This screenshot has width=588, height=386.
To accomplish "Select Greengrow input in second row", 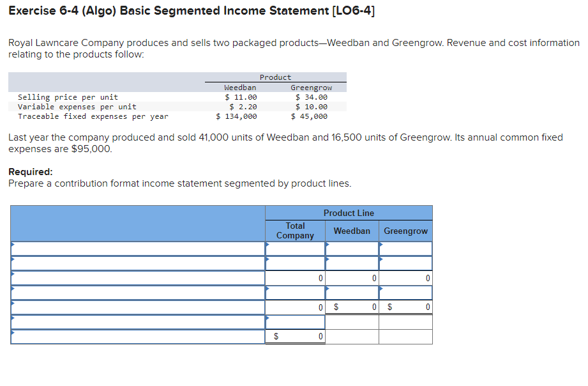I will coord(405,263).
